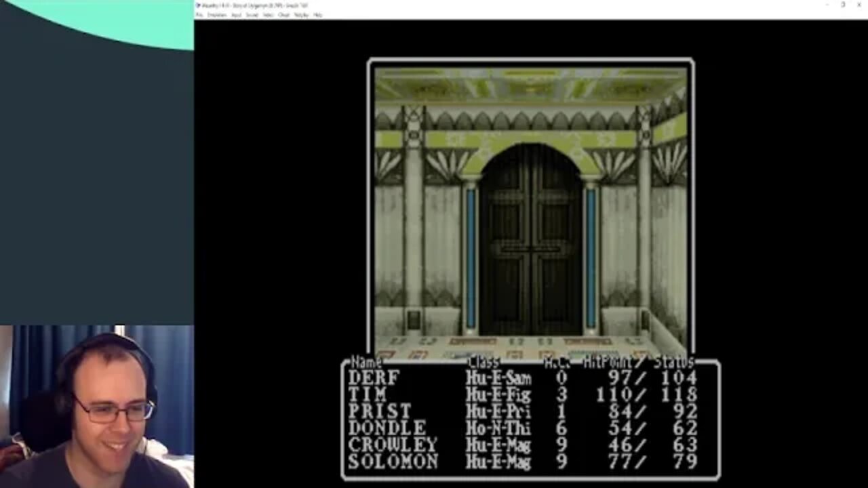Click CROWLEY's Hu-E-Mag class entry

498,445
